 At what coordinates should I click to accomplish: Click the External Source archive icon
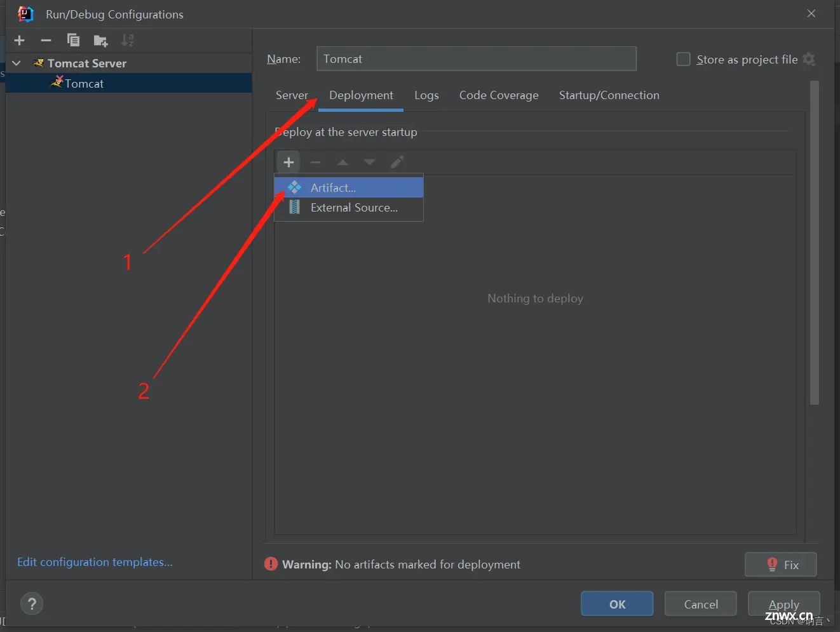[x=294, y=207]
